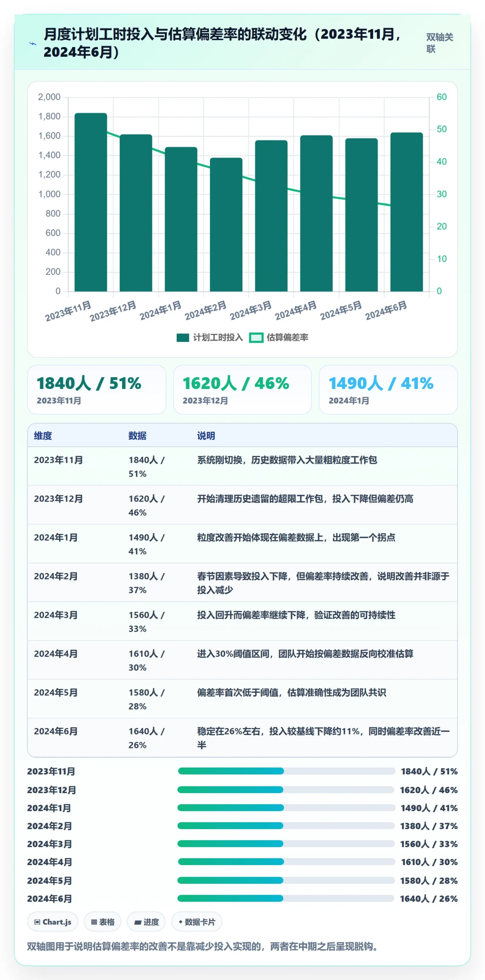Select the Chart.js tag chip
The height and width of the screenshot is (980, 485).
[x=52, y=922]
